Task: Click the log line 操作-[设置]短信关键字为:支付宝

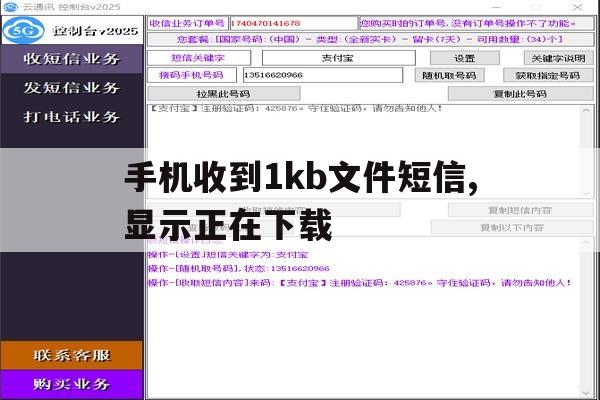Action: [228, 255]
